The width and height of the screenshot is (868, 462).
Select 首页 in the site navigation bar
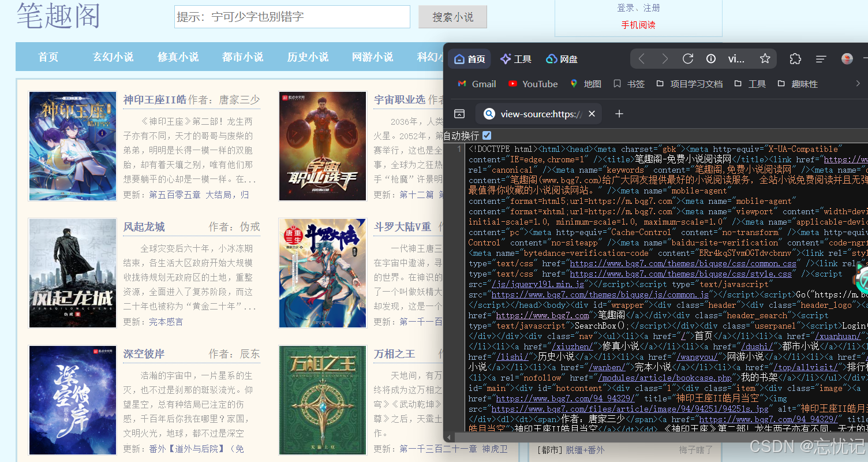(x=48, y=57)
